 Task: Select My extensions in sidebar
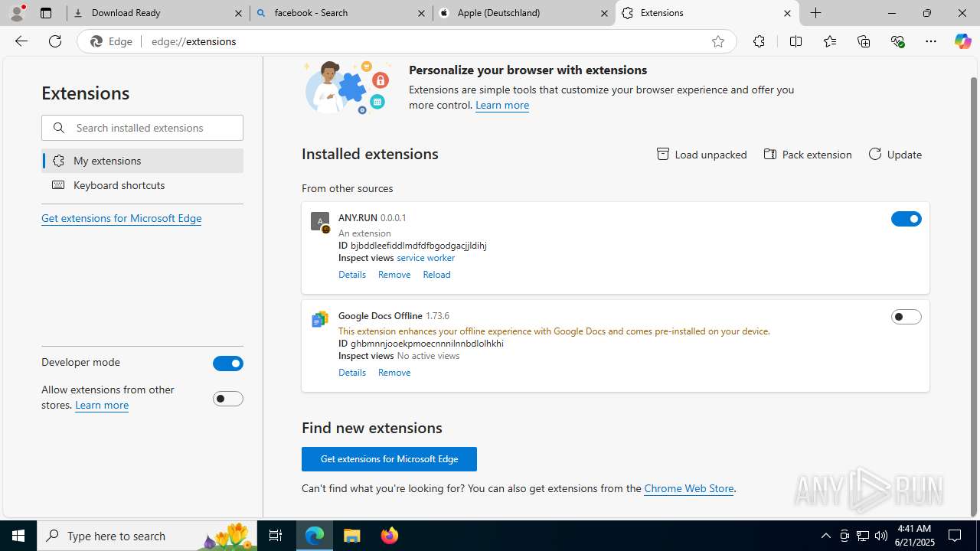[x=142, y=161]
